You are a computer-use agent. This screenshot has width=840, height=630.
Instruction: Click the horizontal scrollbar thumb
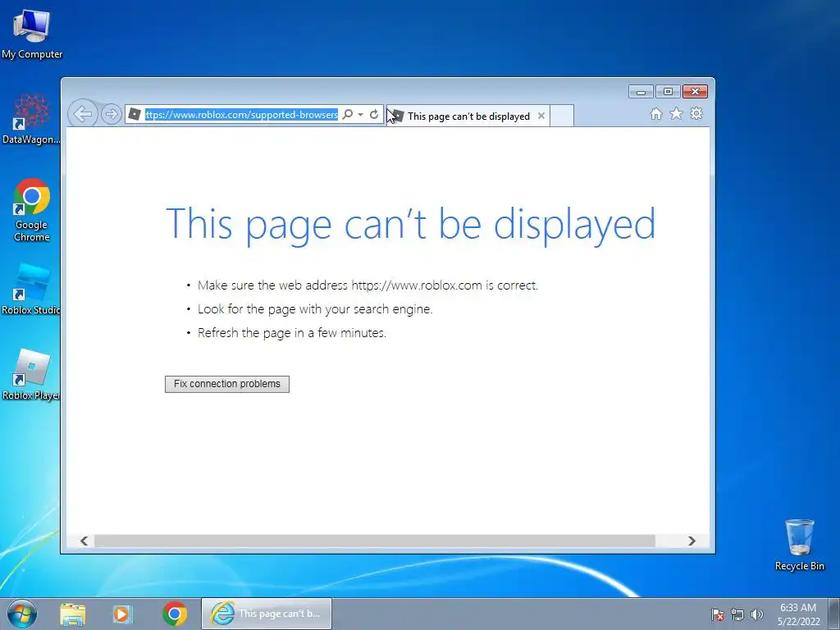point(374,541)
